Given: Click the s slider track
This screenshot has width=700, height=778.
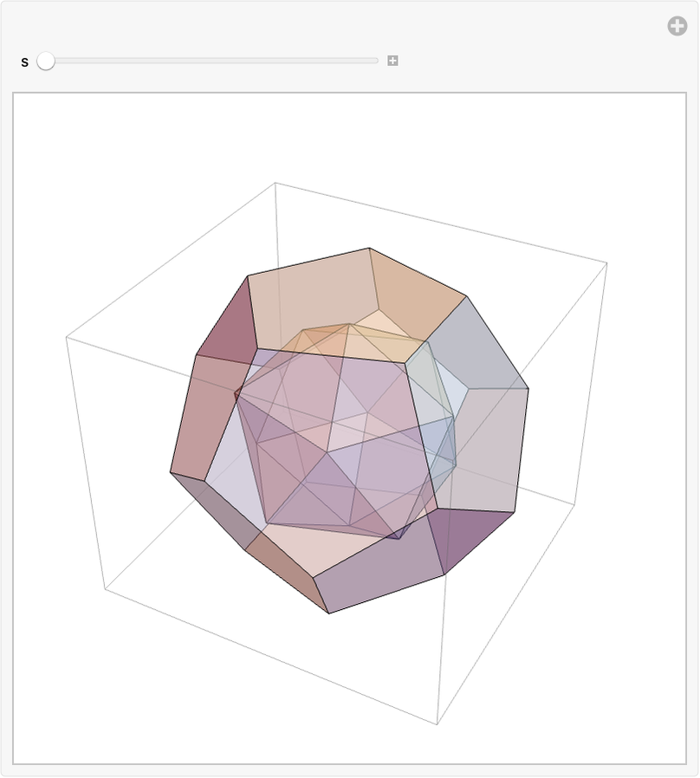Looking at the screenshot, I should point(207,61).
